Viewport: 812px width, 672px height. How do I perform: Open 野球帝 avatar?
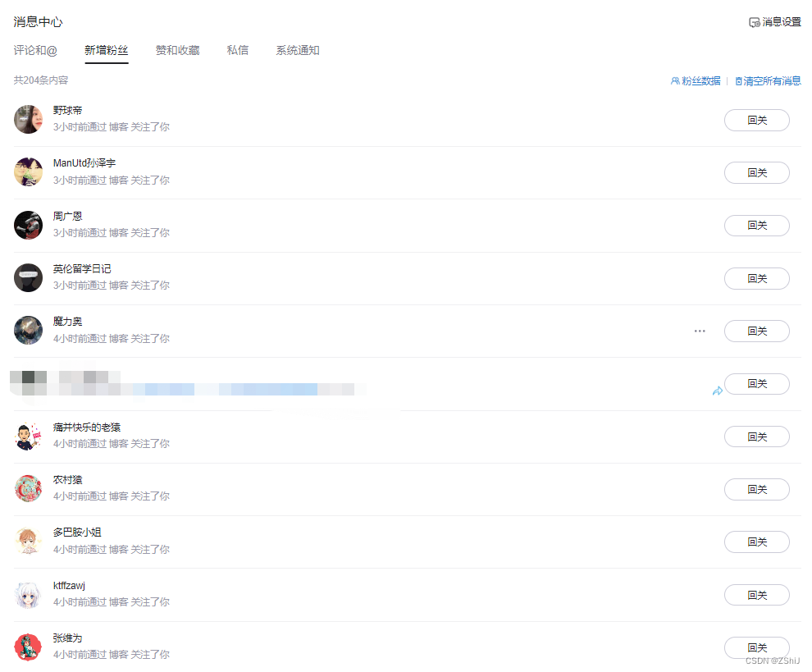(x=28, y=119)
